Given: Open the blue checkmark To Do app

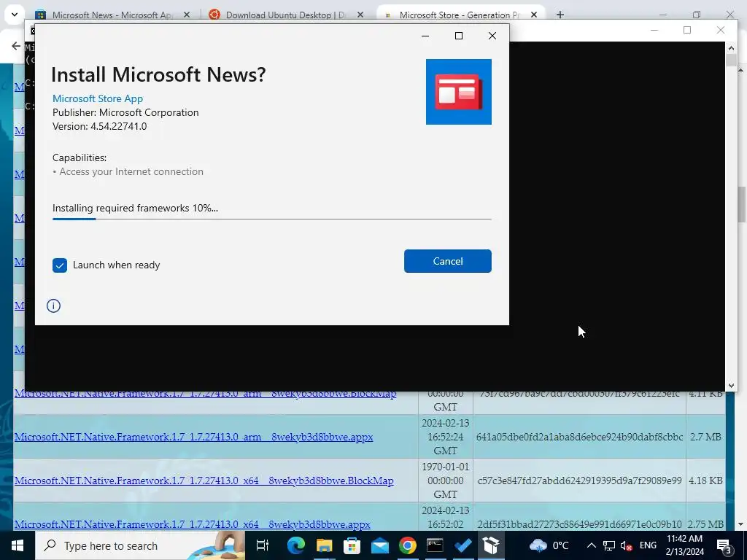Looking at the screenshot, I should point(462,545).
